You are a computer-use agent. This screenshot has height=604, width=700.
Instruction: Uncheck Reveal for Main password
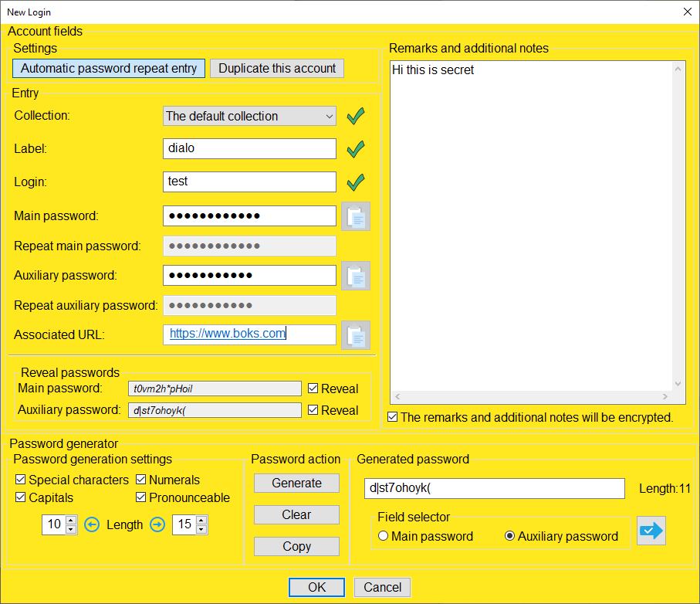[x=313, y=389]
